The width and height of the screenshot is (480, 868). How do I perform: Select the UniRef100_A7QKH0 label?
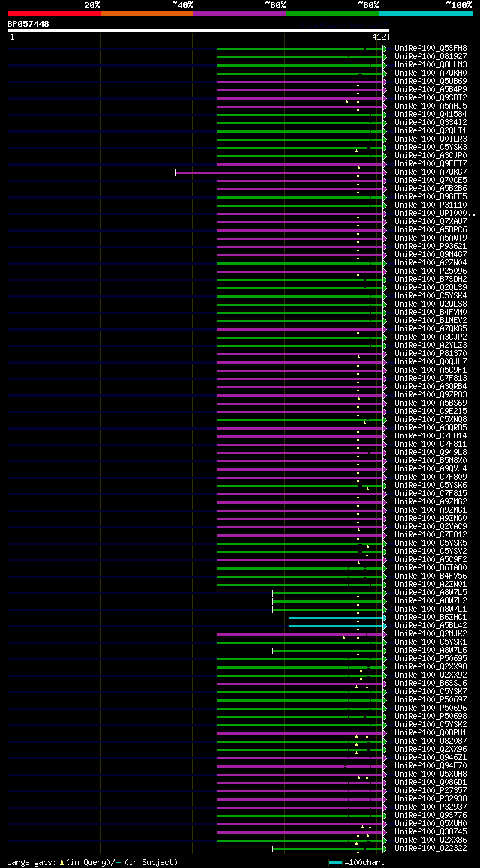click(430, 73)
